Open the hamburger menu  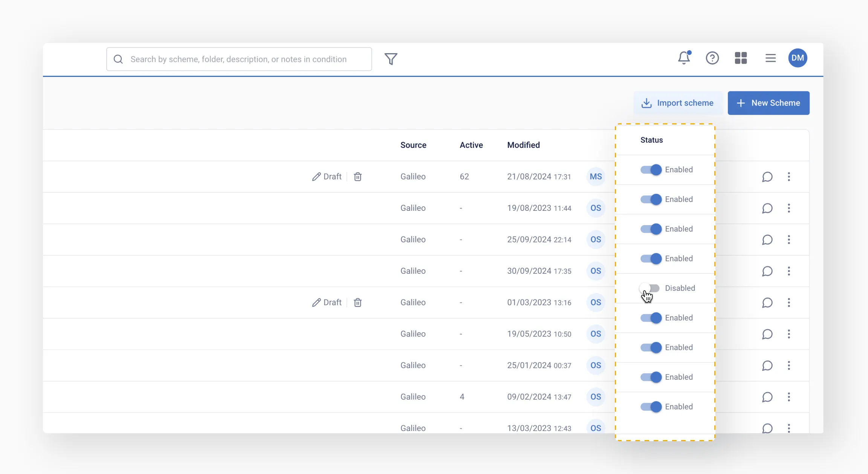(x=770, y=58)
